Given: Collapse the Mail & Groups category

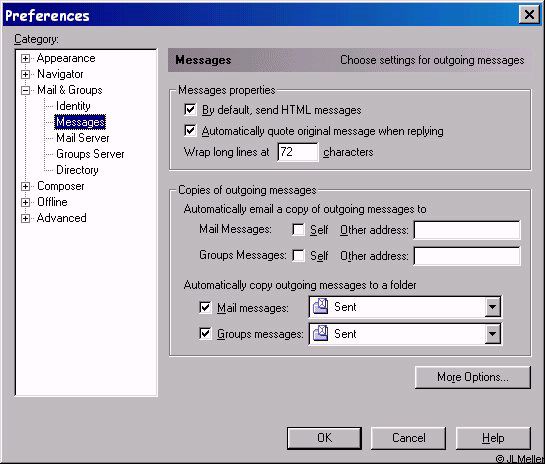Looking at the screenshot, I should tap(25, 90).
